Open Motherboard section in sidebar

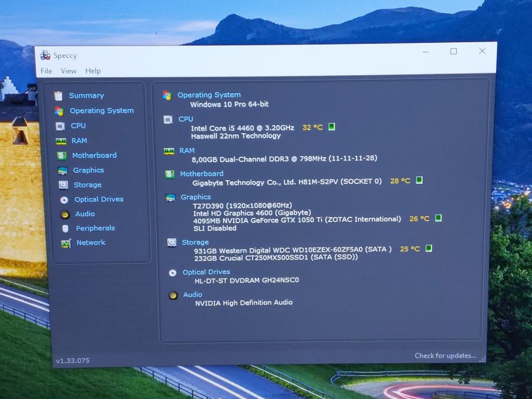[x=94, y=155]
